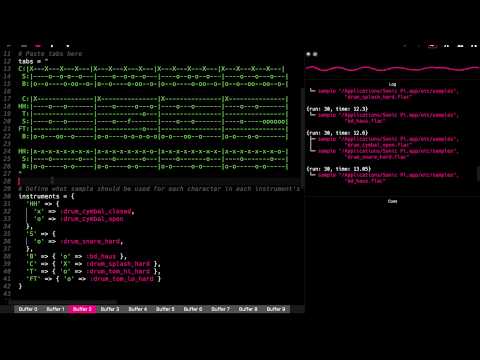Viewport: 480px width, 360px height.
Task: Click the pink scope waveform display
Action: click(392, 69)
